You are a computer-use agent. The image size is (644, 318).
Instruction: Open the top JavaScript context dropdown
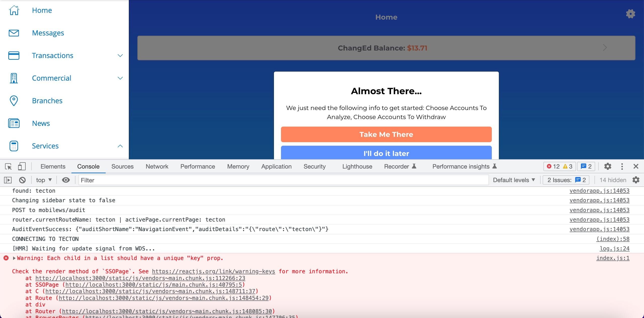click(x=44, y=180)
